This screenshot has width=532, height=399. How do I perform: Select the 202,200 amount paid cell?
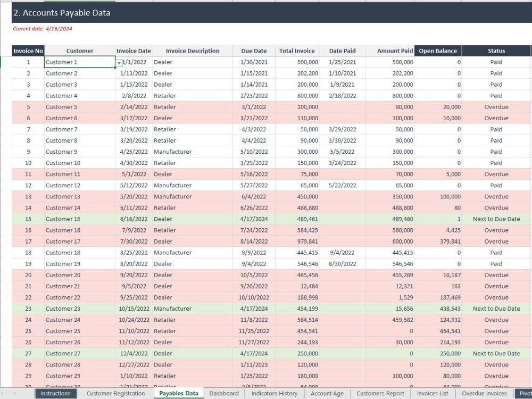(389, 73)
